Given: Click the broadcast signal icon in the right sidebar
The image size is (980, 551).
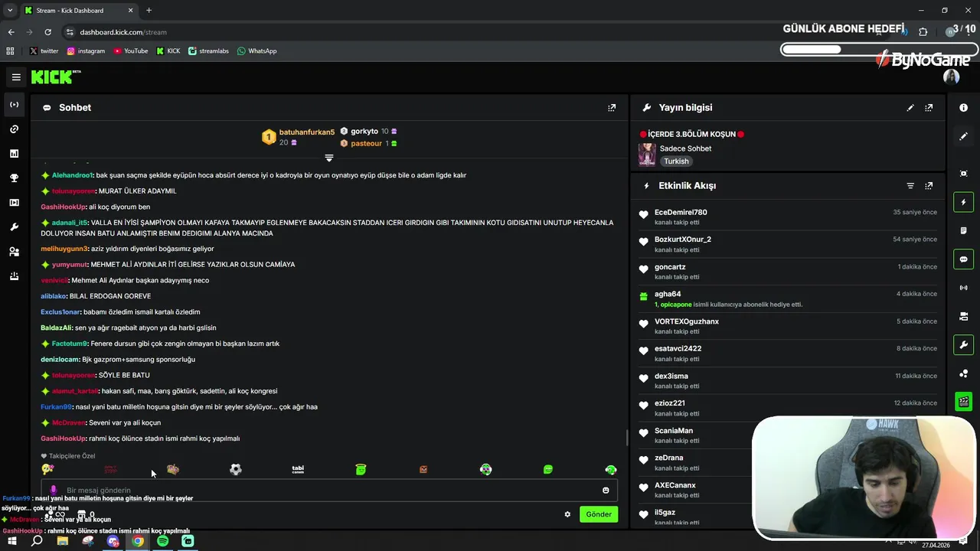Looking at the screenshot, I should (x=964, y=288).
